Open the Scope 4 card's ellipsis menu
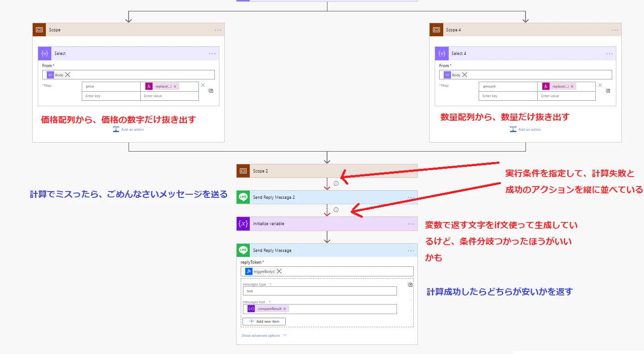The image size is (644, 354). (x=615, y=30)
